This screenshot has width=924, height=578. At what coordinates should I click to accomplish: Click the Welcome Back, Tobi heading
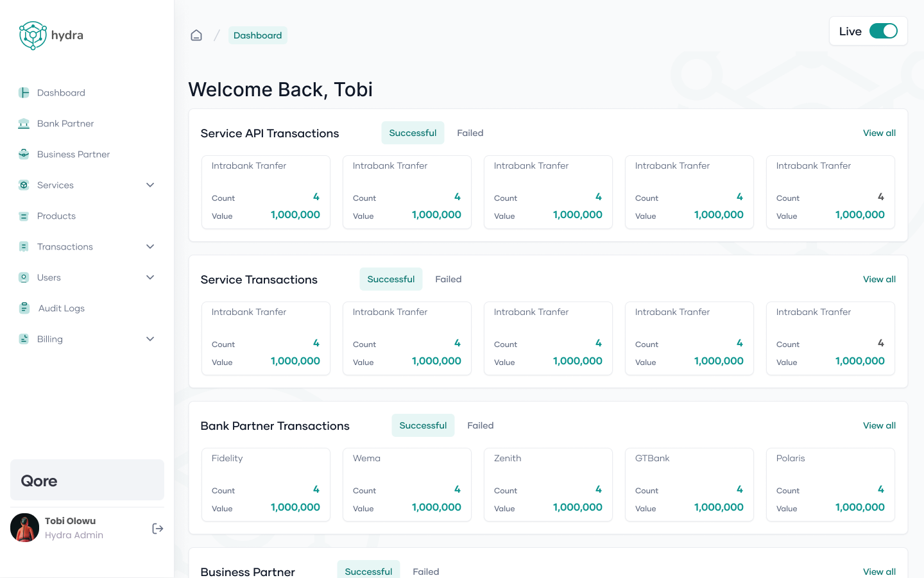pyautogui.click(x=280, y=89)
